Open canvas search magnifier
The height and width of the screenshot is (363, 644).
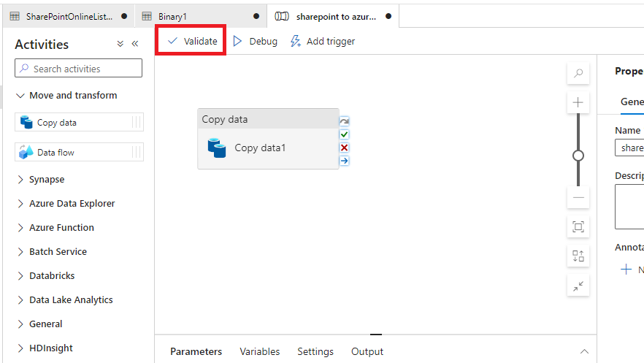578,73
